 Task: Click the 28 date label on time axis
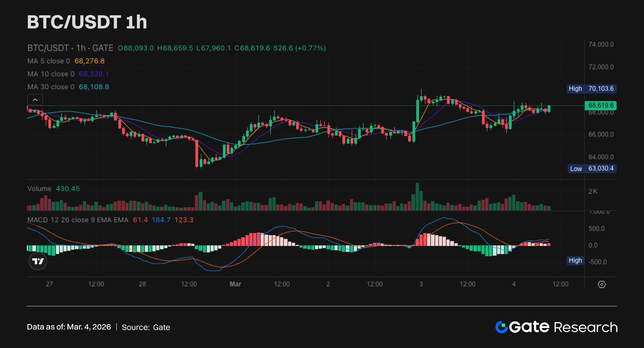(x=142, y=284)
